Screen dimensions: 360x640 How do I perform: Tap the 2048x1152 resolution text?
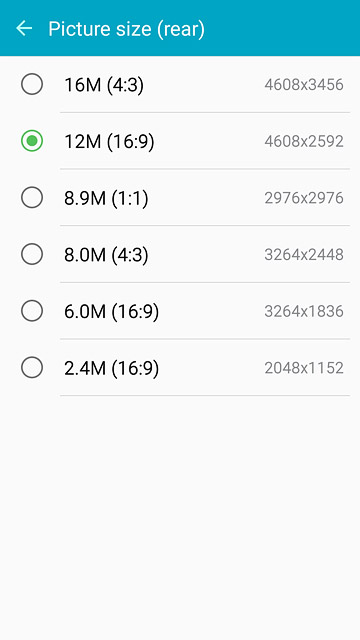304,368
